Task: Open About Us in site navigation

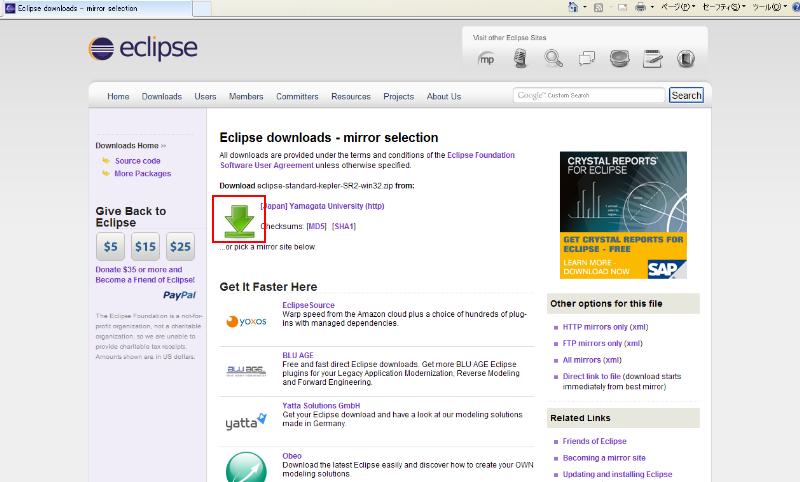Action: [x=443, y=96]
